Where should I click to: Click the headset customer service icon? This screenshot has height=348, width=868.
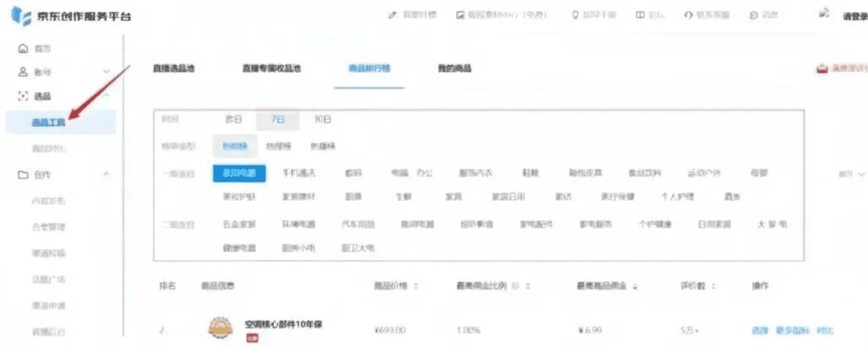[689, 15]
